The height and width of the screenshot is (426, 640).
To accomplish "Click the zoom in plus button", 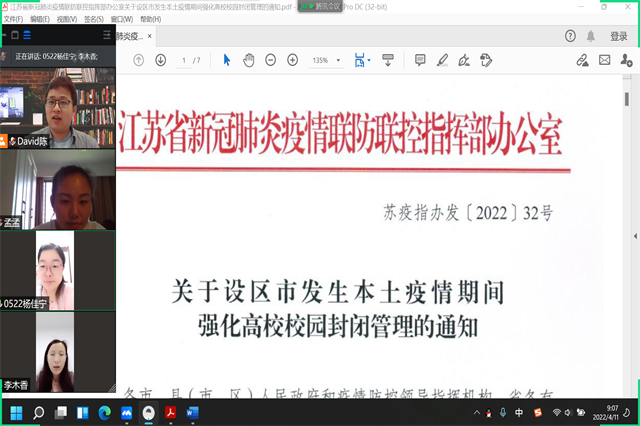I will (x=292, y=60).
